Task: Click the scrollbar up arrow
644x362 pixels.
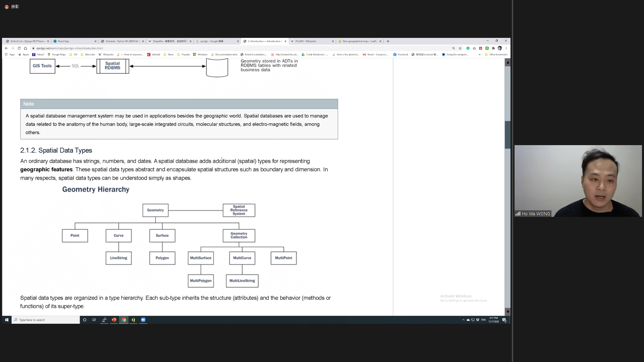Action: (507, 62)
